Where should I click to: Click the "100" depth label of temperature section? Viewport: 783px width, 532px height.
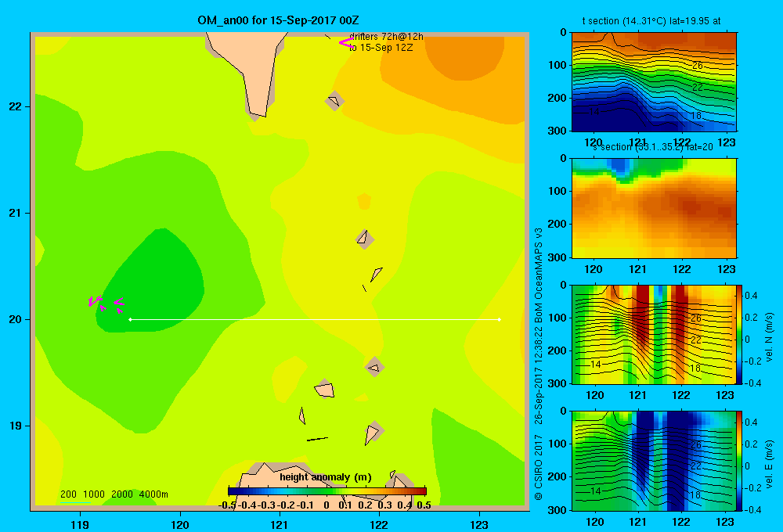tap(557, 65)
